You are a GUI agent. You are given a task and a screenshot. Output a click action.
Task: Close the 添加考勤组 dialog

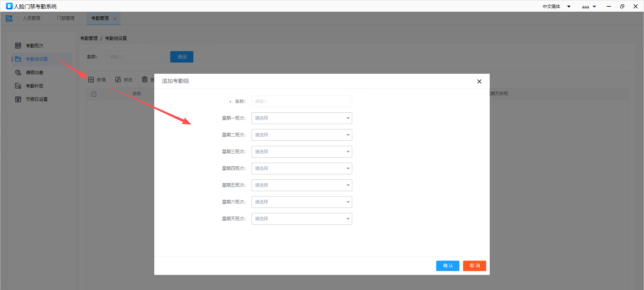pos(479,81)
